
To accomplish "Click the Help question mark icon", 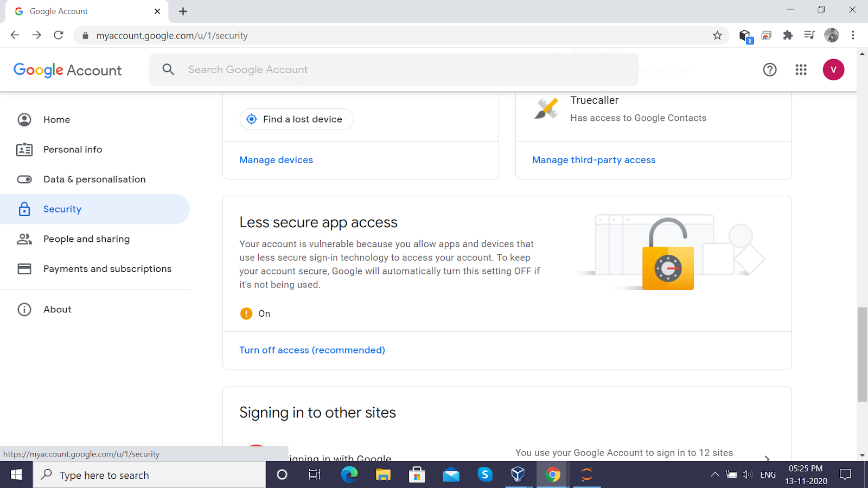I will pyautogui.click(x=769, y=69).
